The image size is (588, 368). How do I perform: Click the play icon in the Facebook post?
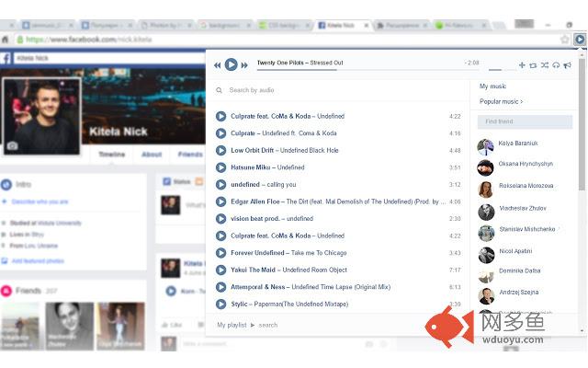(x=171, y=291)
